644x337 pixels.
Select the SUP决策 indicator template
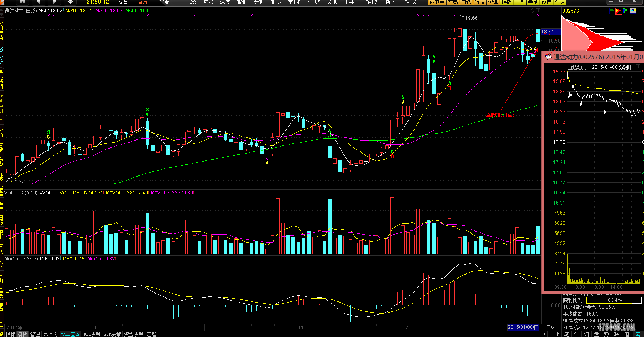(x=112, y=334)
